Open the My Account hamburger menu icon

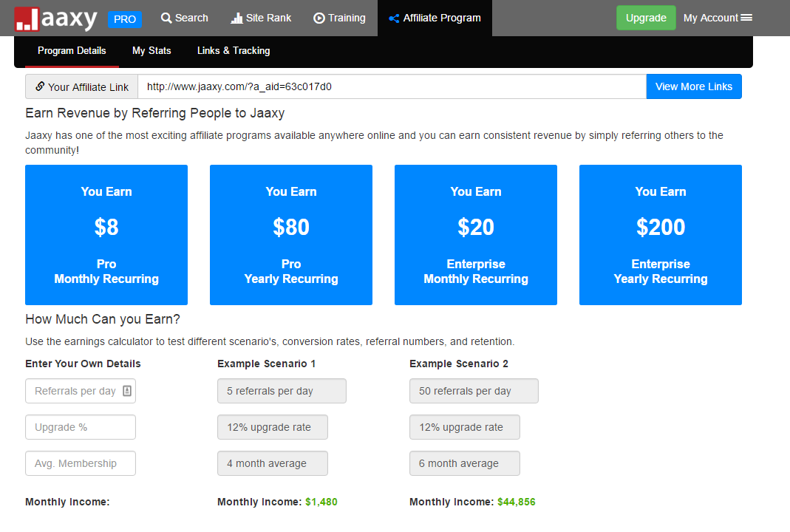tap(746, 18)
